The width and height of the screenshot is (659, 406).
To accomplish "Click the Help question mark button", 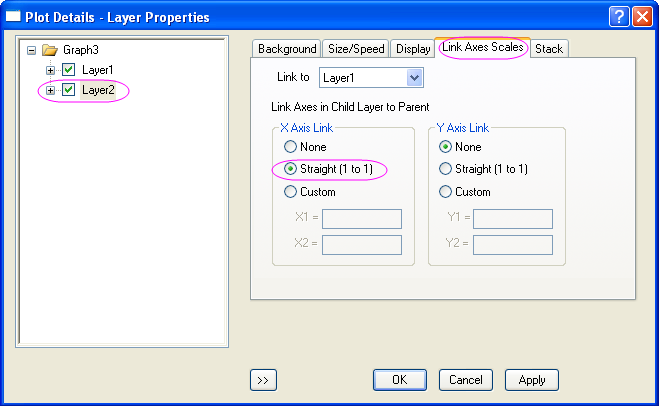I will coord(617,16).
